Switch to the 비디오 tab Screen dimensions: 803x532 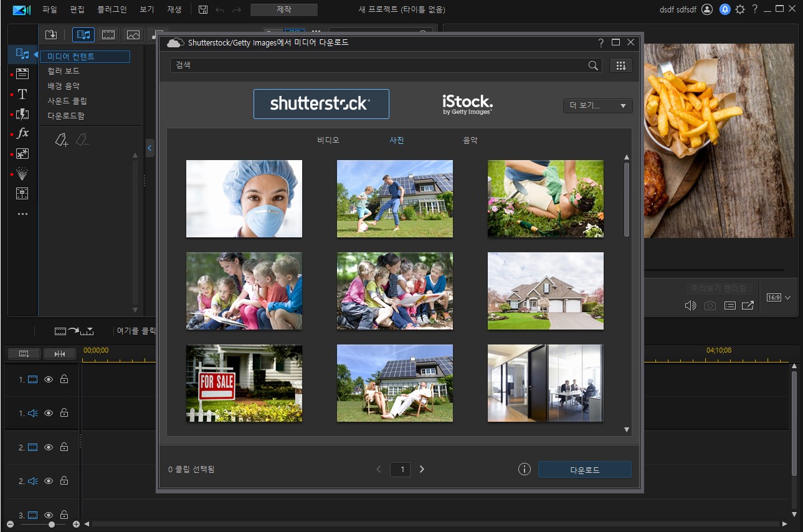[x=328, y=140]
